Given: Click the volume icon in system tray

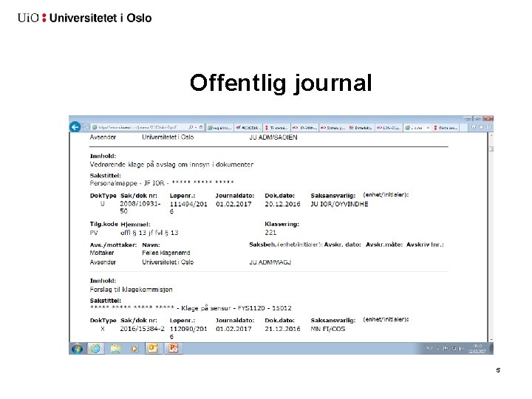Looking at the screenshot, I should pyautogui.click(x=461, y=349).
